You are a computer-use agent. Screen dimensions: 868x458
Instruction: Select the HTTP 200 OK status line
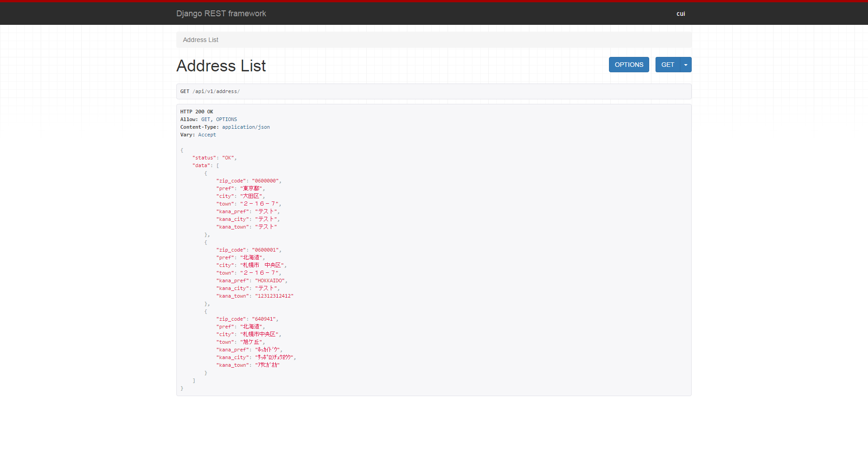197,112
